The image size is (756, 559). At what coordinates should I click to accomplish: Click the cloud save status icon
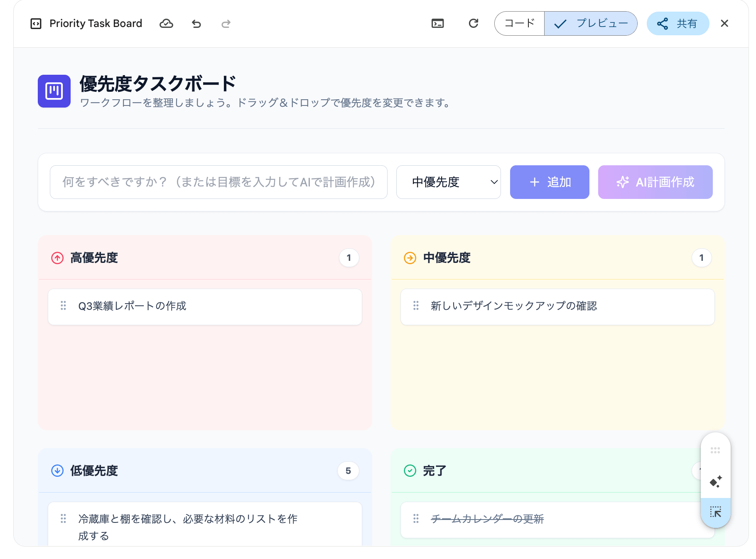[x=166, y=24]
